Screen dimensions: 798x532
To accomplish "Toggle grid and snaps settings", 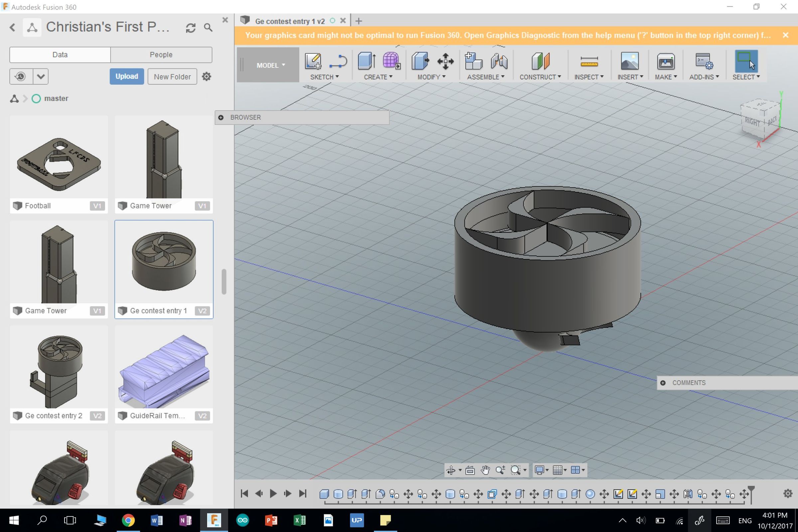I will coord(559,470).
